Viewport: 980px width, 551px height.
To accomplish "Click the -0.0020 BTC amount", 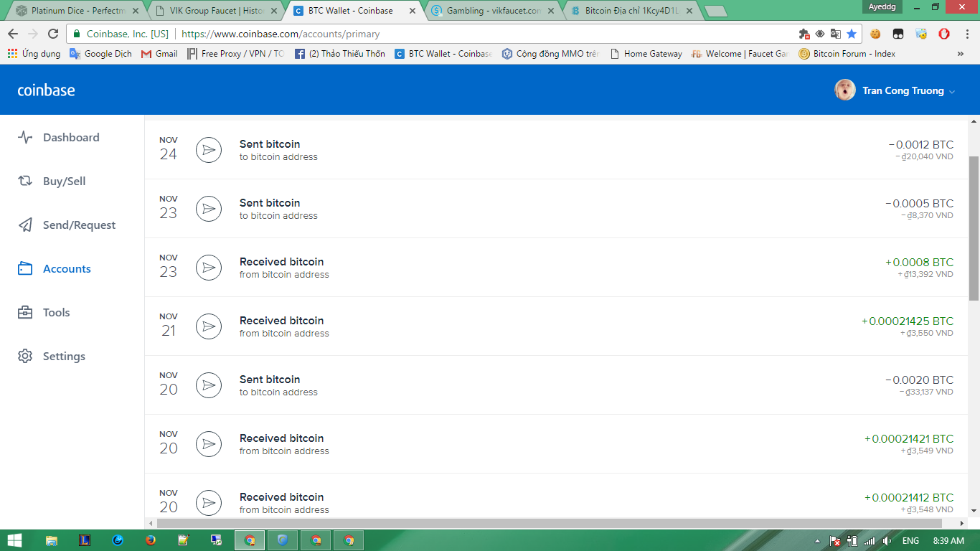I will (x=920, y=380).
